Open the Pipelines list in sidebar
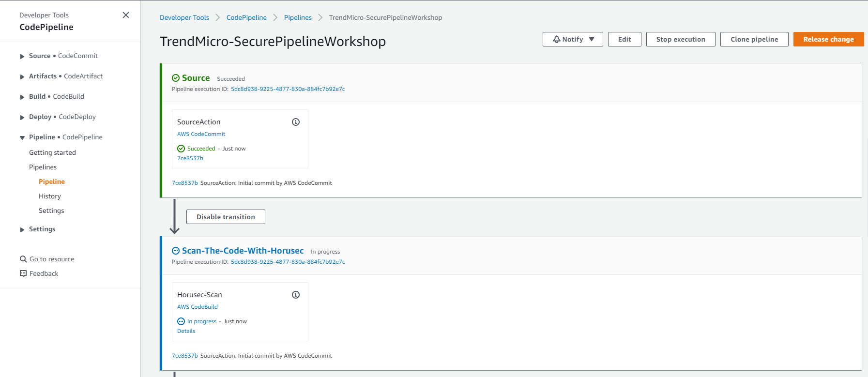 point(43,167)
